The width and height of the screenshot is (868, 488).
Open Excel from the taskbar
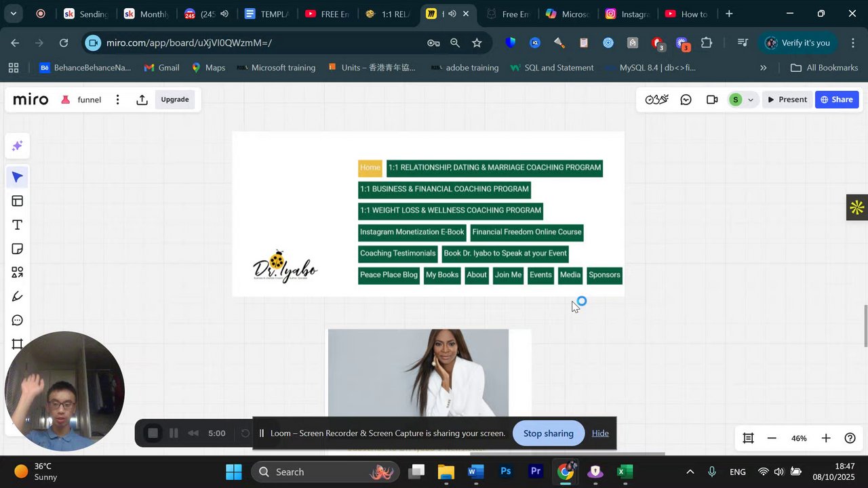point(625,472)
